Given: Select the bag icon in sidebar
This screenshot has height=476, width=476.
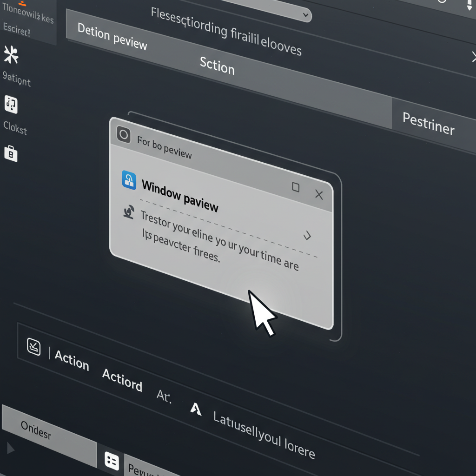Looking at the screenshot, I should tap(11, 153).
